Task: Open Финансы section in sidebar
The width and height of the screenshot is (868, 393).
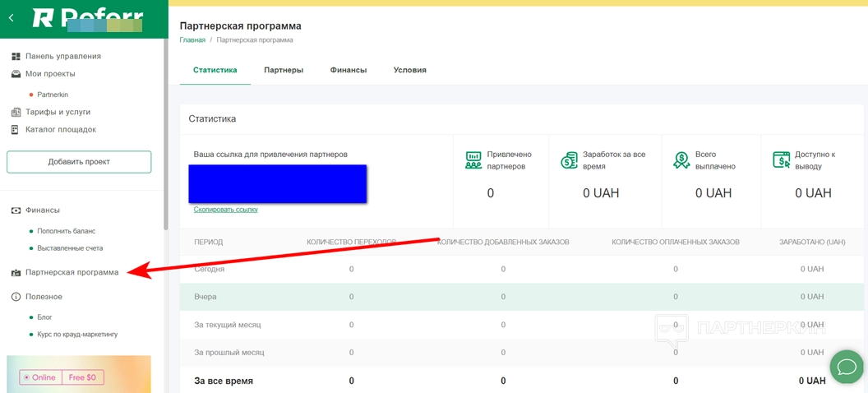Action: point(43,210)
